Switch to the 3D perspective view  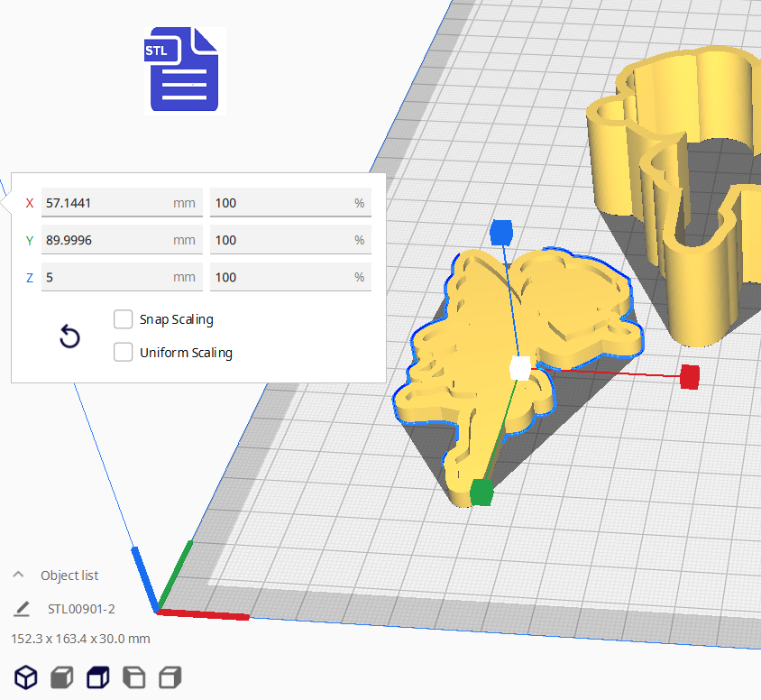pos(26,677)
